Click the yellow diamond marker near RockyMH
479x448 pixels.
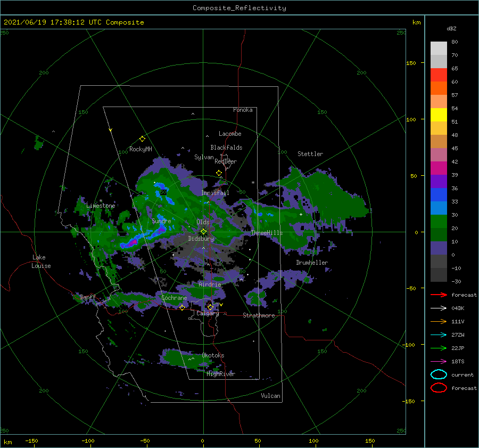click(142, 139)
